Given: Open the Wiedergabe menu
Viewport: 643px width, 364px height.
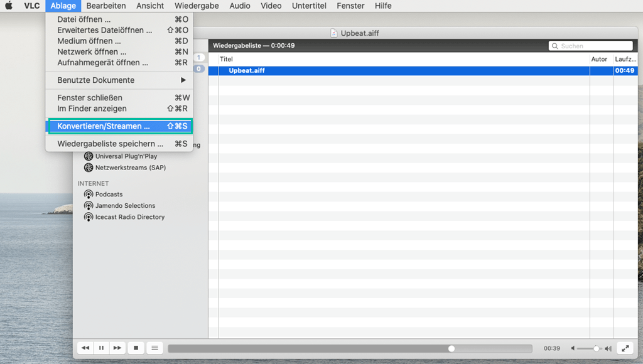Looking at the screenshot, I should (x=197, y=6).
